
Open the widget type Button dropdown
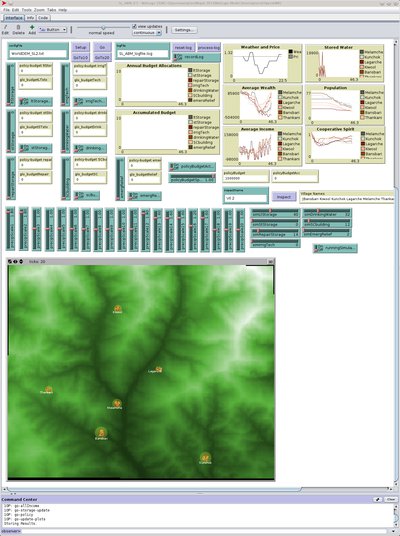click(x=53, y=30)
